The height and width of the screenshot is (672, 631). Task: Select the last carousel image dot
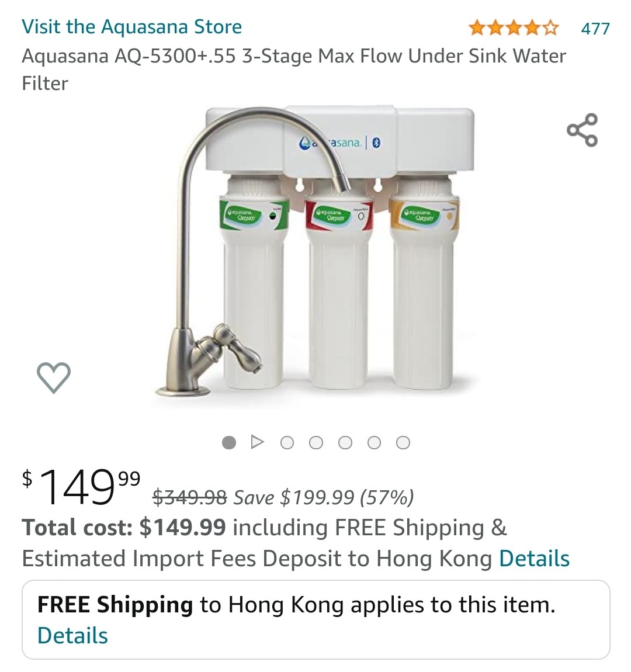(403, 442)
